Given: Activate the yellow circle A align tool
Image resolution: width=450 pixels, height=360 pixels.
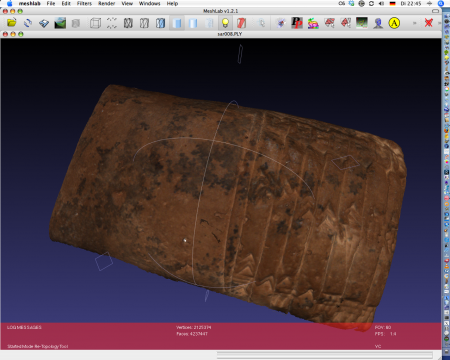Looking at the screenshot, I should [x=394, y=23].
